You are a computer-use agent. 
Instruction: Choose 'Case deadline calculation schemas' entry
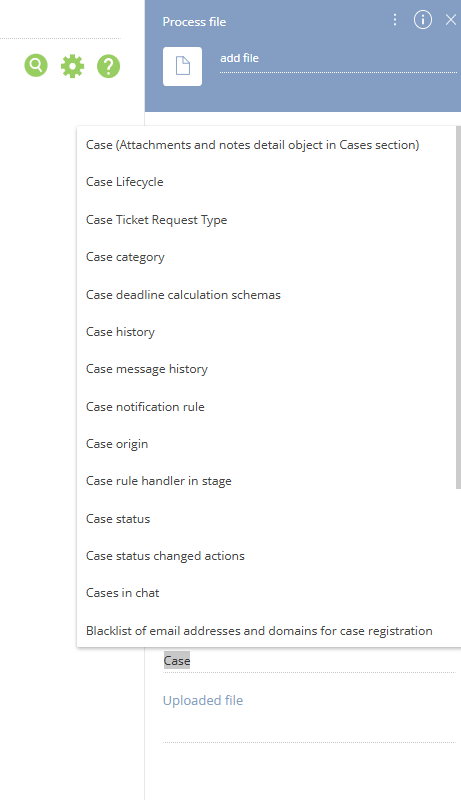pyautogui.click(x=266, y=295)
